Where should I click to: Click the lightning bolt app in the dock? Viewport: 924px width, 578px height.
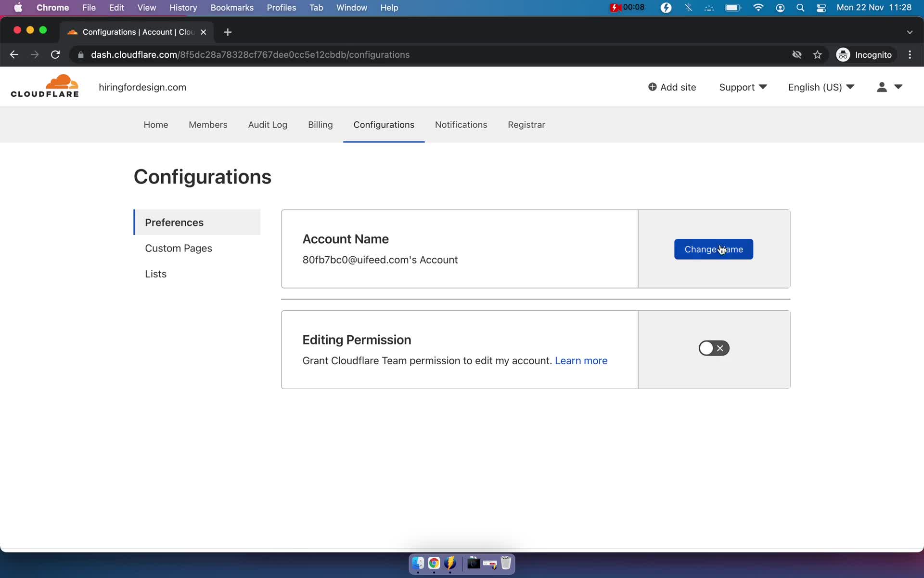pyautogui.click(x=450, y=563)
